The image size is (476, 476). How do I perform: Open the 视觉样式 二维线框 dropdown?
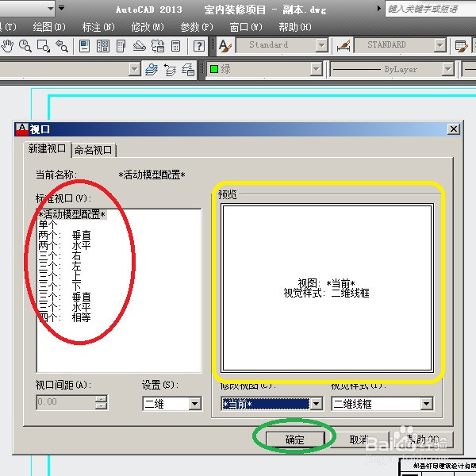[x=427, y=404]
